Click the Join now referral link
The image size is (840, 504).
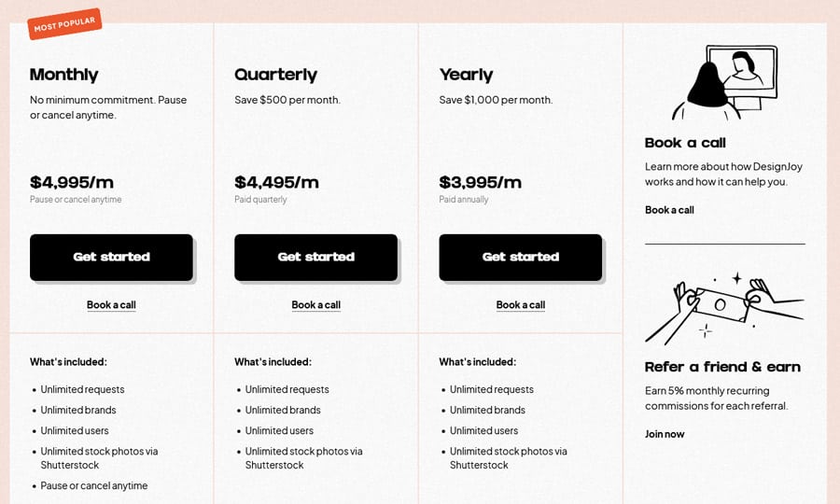(x=665, y=434)
